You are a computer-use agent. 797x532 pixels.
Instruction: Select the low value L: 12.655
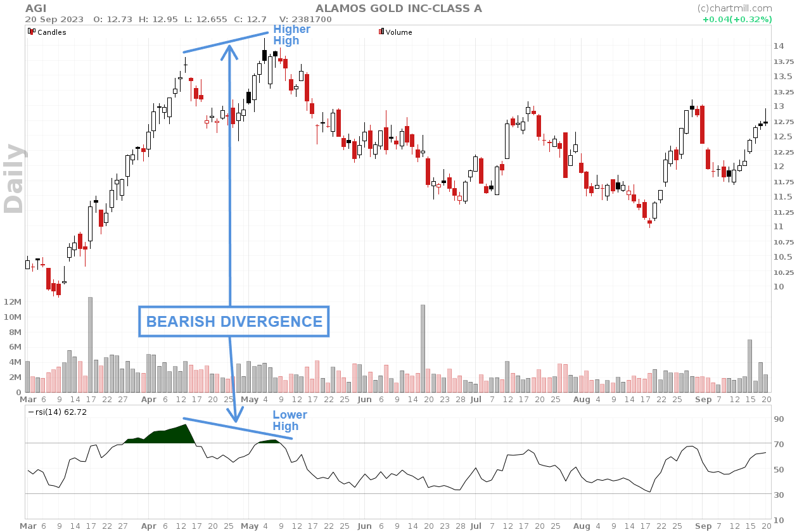(206, 20)
